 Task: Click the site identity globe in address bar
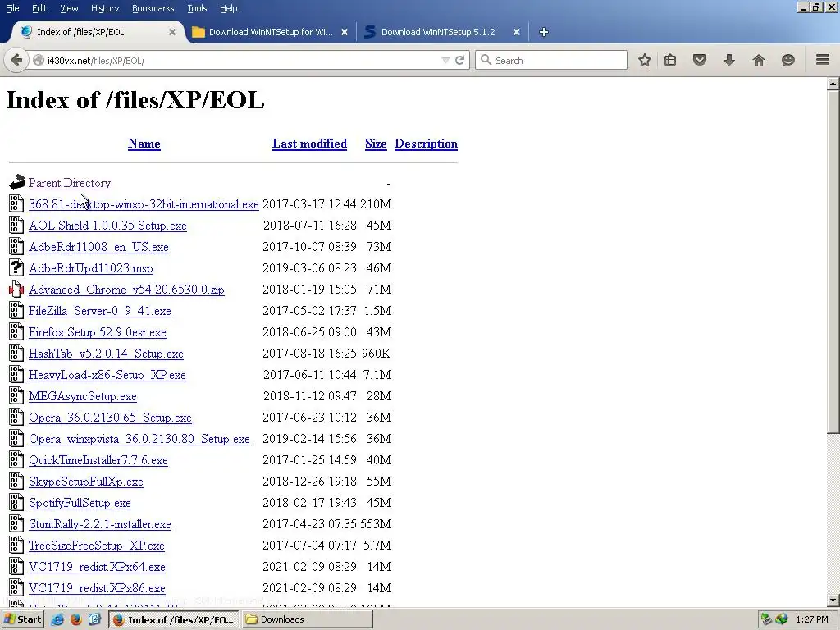pyautogui.click(x=38, y=61)
